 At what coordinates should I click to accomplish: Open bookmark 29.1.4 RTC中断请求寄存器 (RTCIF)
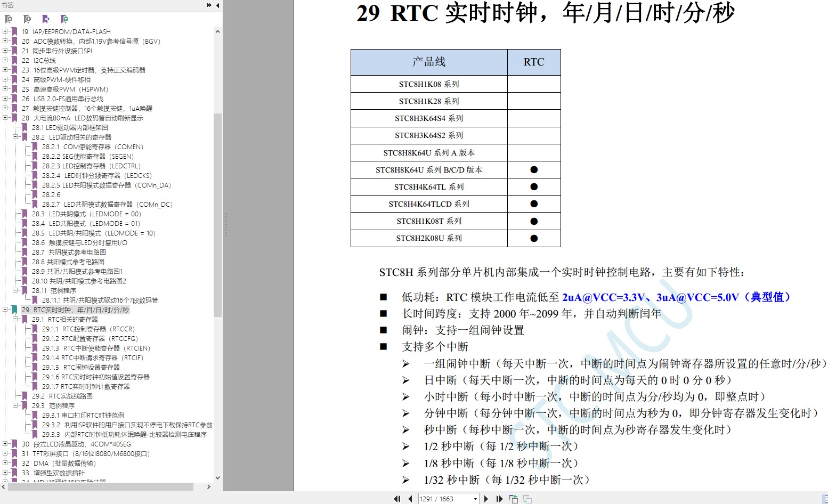93,357
